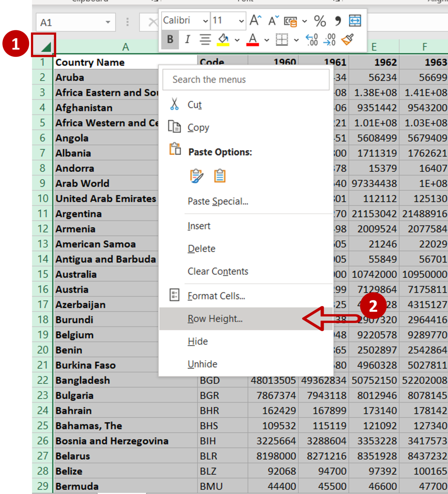Viewport: 448px width, 494px height.
Task: Select the Increase Font Size icon
Action: [x=255, y=20]
